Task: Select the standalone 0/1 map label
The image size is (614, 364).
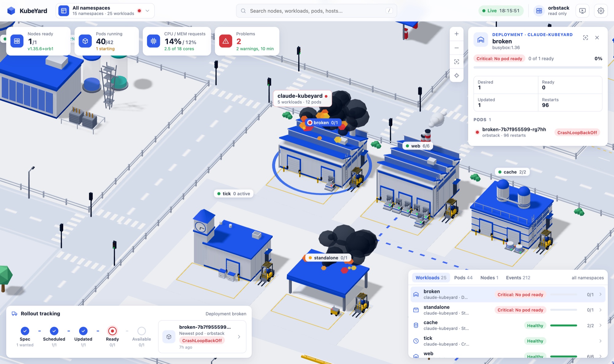Action: [328, 258]
